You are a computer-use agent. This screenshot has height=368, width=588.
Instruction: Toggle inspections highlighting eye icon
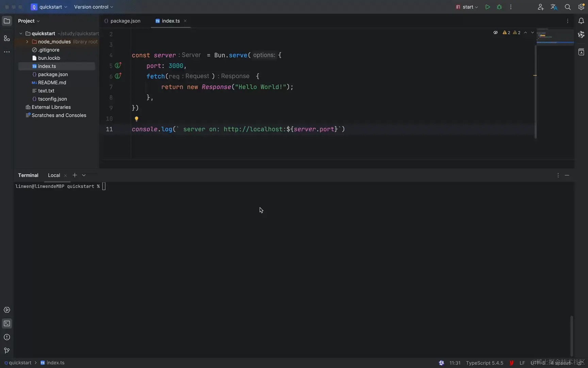point(495,33)
